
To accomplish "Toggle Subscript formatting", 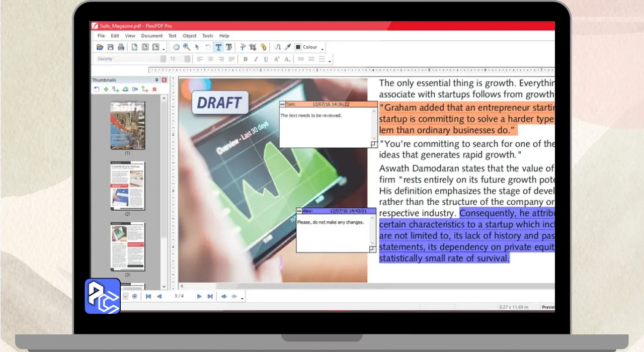I will (287, 59).
